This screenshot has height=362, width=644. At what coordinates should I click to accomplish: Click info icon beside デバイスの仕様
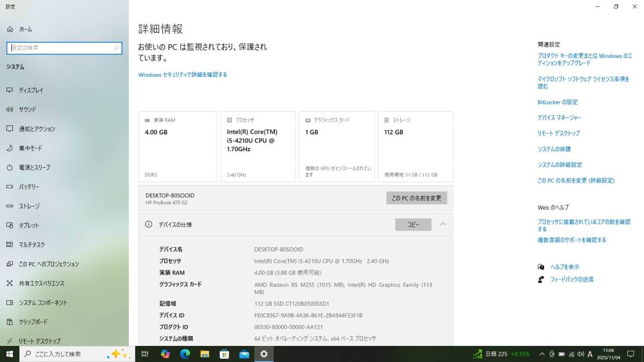[x=149, y=224]
